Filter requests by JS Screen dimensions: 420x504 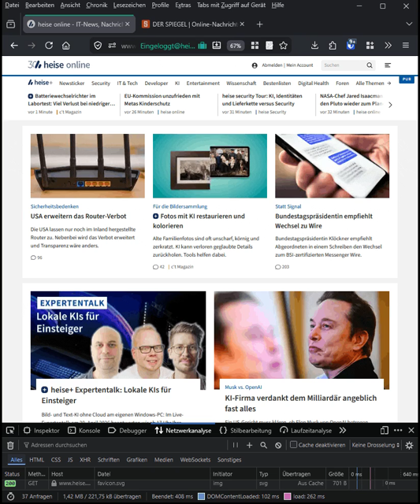click(x=70, y=460)
